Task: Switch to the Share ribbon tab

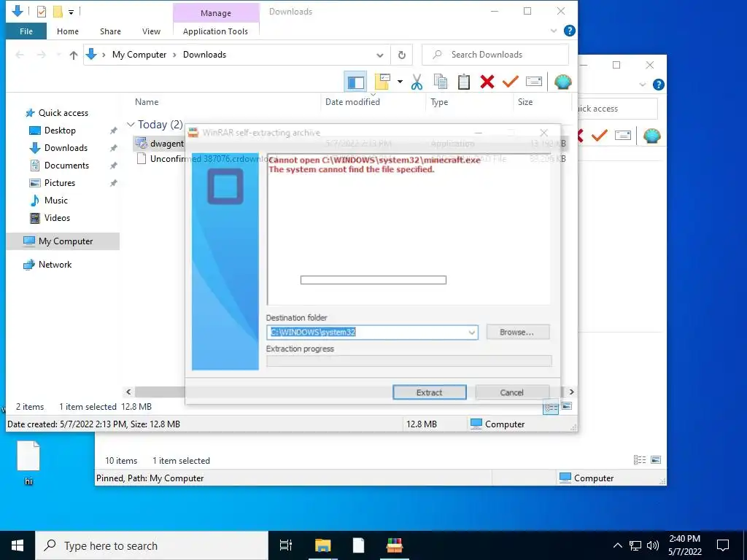Action: click(x=110, y=31)
